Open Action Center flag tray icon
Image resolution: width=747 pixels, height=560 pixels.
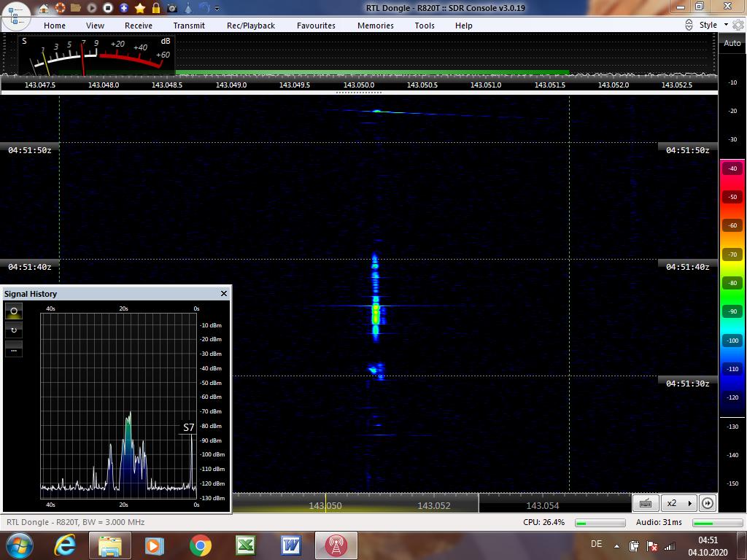click(x=652, y=545)
